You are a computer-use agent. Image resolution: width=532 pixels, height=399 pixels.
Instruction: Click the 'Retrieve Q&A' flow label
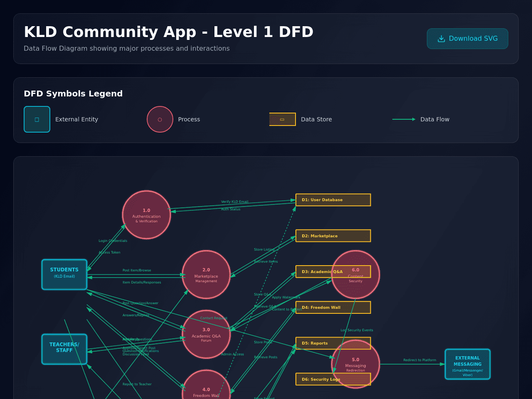click(265, 306)
